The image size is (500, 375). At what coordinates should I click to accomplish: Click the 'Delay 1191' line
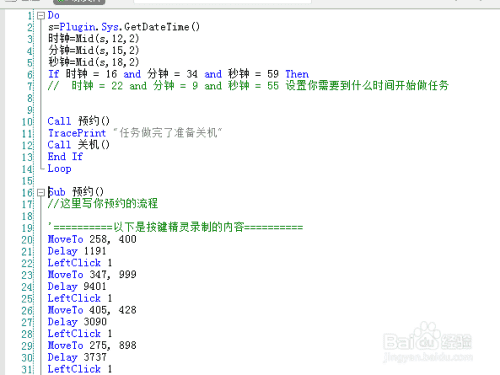coord(77,251)
